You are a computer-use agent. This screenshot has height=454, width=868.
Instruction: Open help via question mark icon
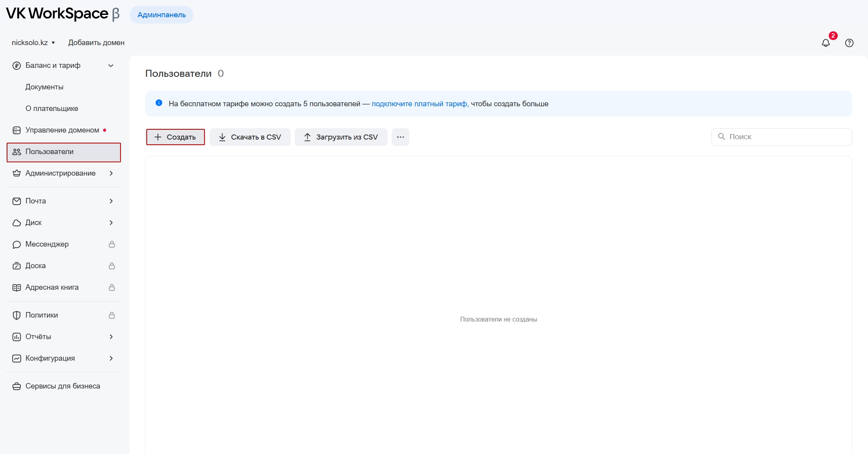pos(849,43)
